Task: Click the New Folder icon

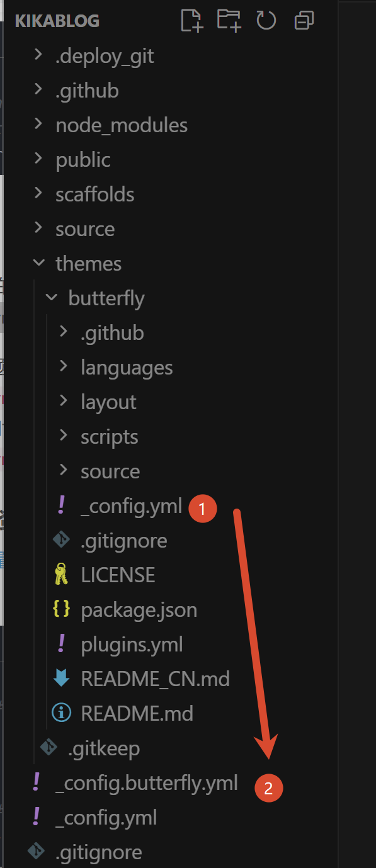Action: click(229, 20)
